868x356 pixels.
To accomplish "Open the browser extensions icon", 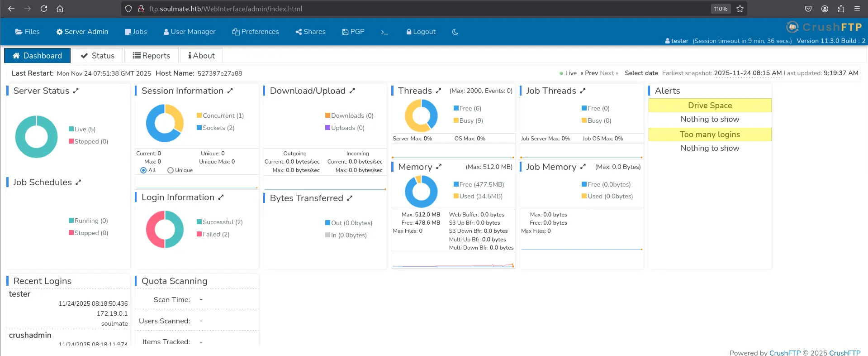I will (x=841, y=9).
